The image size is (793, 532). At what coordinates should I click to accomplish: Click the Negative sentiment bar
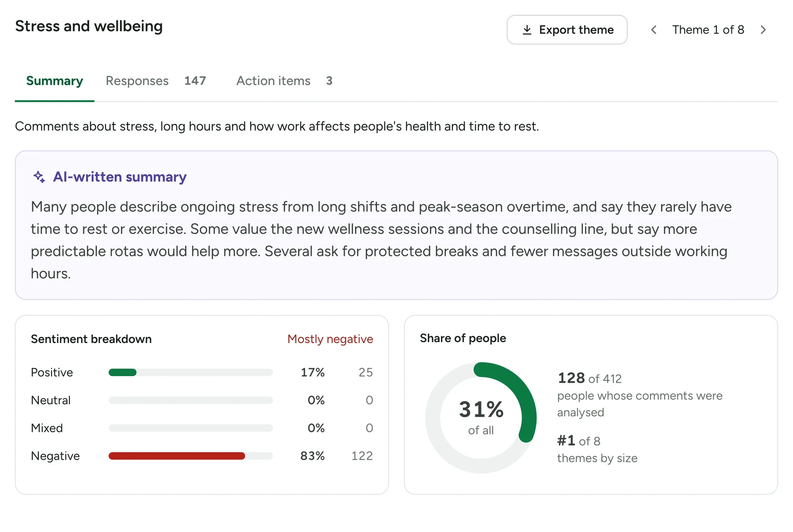click(x=191, y=456)
